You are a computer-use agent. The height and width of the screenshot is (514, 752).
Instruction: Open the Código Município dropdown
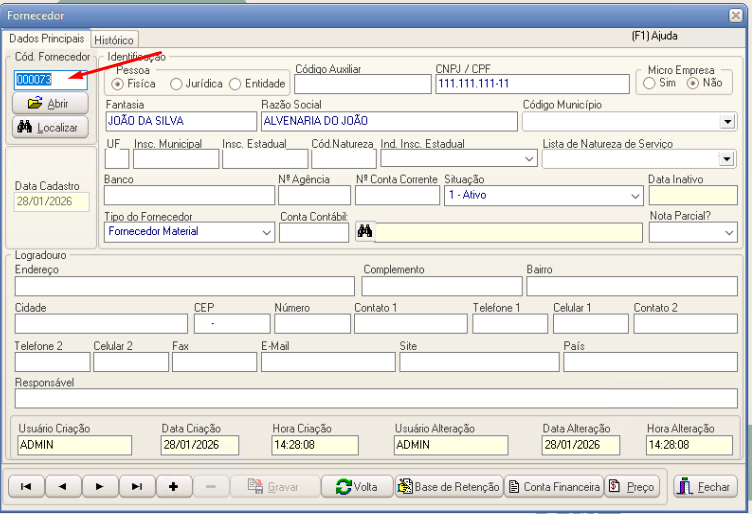point(727,122)
